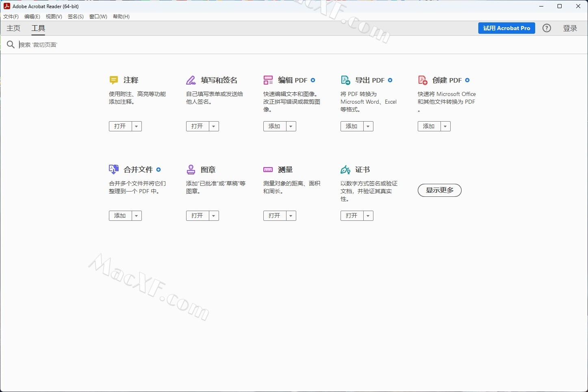This screenshot has width=588, height=392.
Task: Click 打开 button under 证书
Action: point(352,216)
